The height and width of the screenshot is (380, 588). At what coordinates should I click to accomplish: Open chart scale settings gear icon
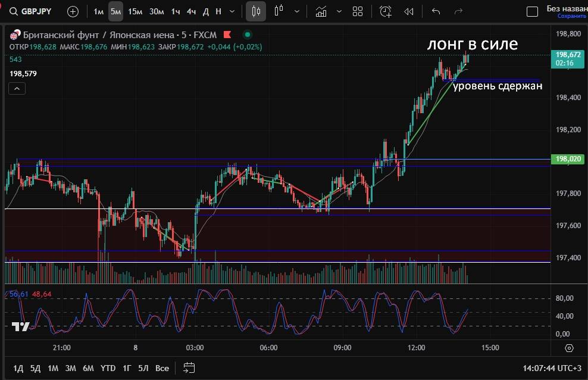[x=569, y=348]
